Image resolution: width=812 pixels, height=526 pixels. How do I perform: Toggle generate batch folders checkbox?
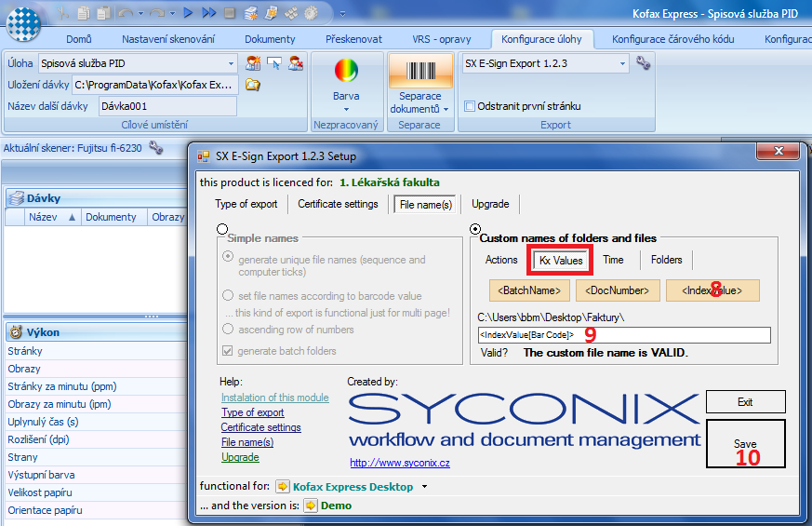(x=227, y=351)
